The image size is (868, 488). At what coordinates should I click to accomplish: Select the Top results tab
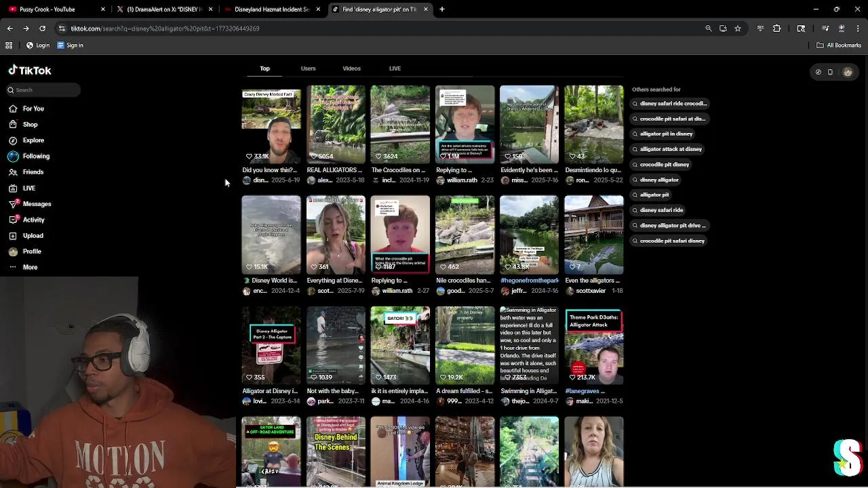pos(265,68)
